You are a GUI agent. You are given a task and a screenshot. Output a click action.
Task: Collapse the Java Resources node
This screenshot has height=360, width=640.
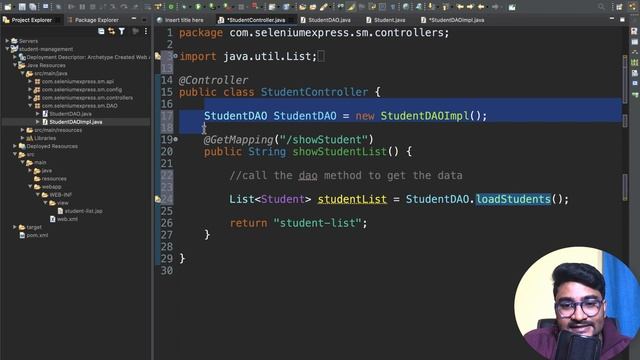[x=15, y=65]
